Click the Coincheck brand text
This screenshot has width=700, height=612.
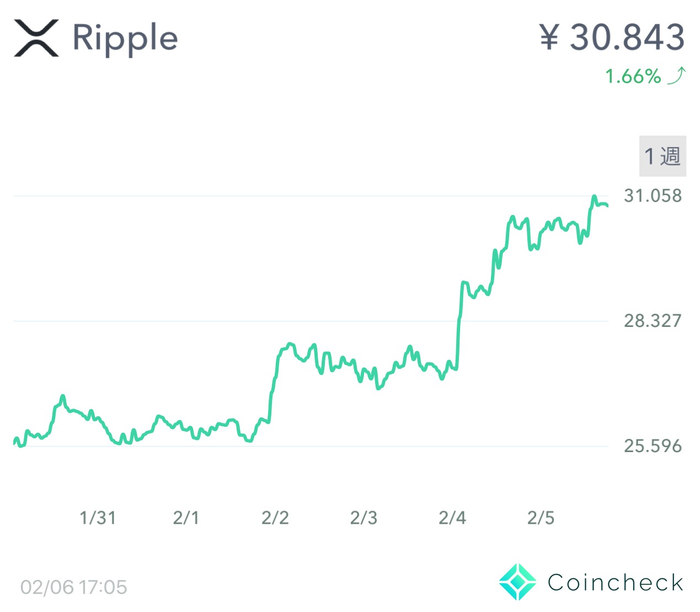coord(616,583)
